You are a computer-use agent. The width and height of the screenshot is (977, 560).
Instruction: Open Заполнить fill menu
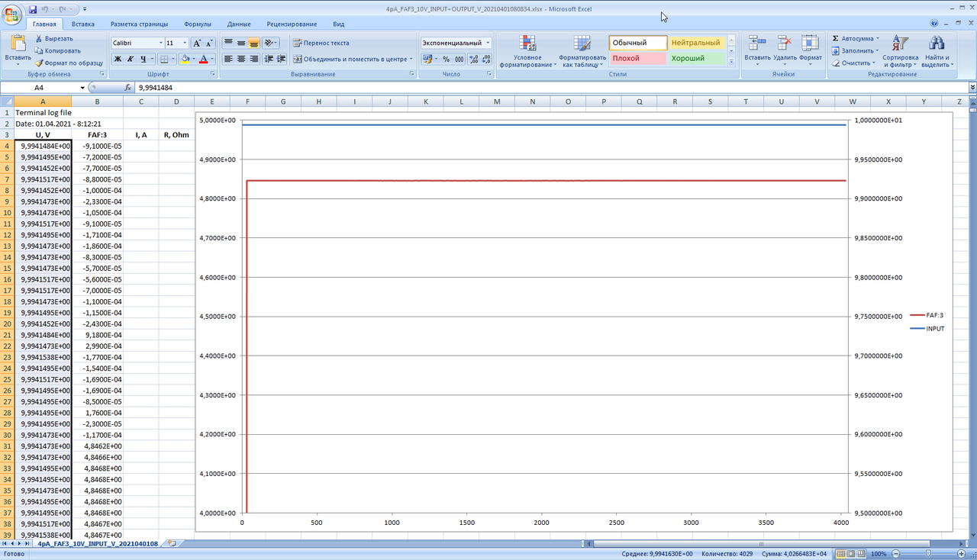click(857, 50)
